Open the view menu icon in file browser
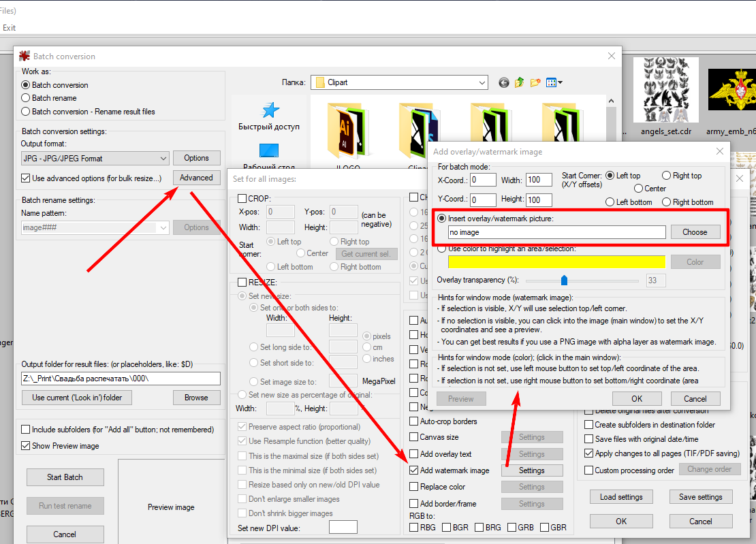The height and width of the screenshot is (544, 756). click(x=554, y=83)
